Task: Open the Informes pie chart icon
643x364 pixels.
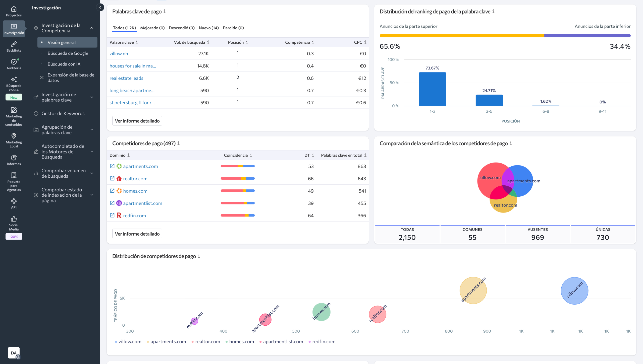Action: [x=14, y=158]
